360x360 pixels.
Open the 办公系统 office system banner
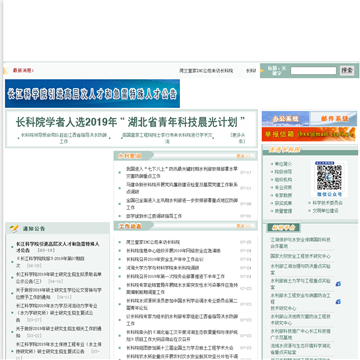point(286,119)
